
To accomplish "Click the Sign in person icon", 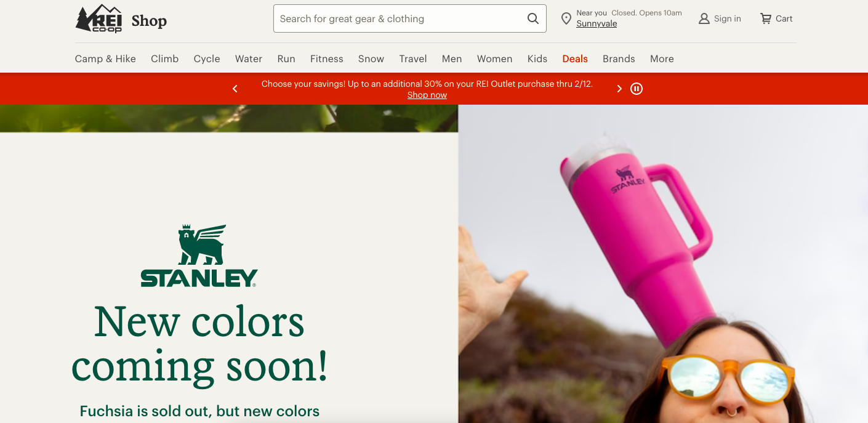I will pyautogui.click(x=704, y=18).
